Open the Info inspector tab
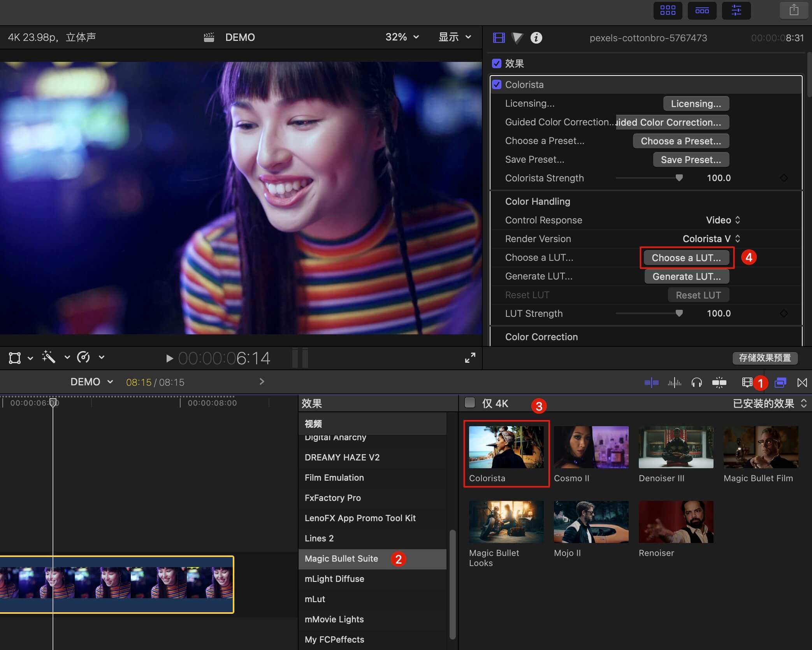Viewport: 812px width, 650px height. (x=536, y=38)
